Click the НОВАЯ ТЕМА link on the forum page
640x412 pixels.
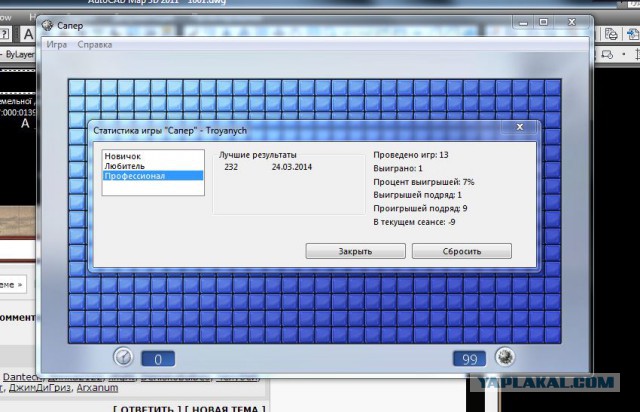pos(225,408)
